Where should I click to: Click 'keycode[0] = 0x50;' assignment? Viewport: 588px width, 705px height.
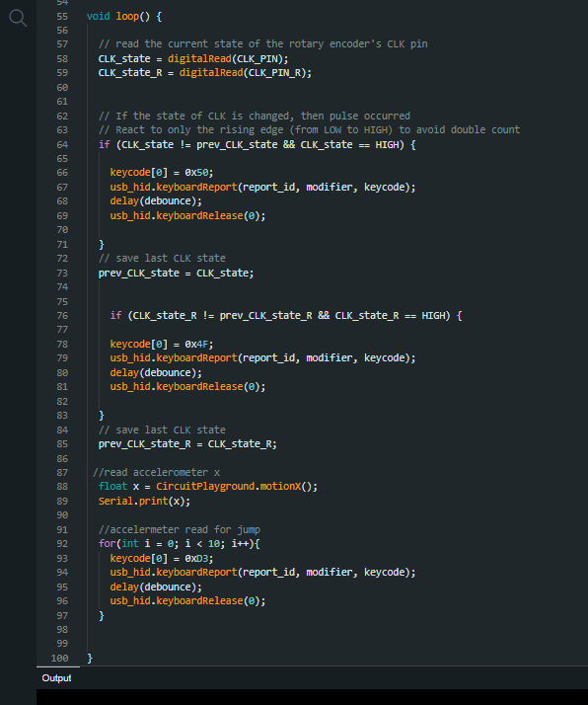[162, 173]
